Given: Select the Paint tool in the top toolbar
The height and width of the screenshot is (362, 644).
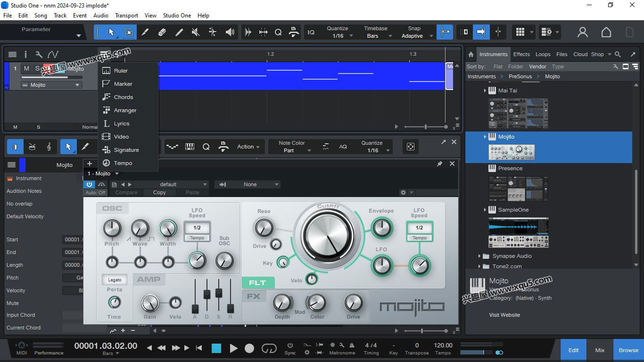Looking at the screenshot, I should tap(179, 32).
